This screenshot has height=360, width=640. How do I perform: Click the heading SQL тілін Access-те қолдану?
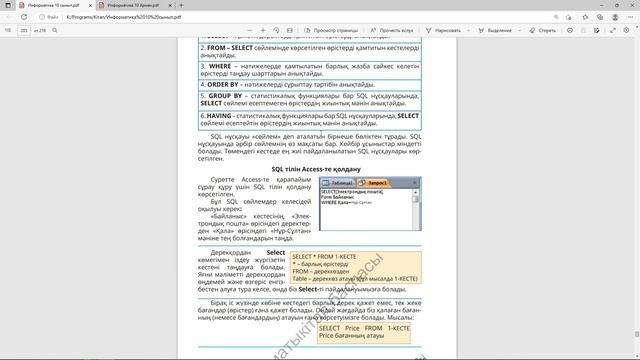click(x=316, y=169)
